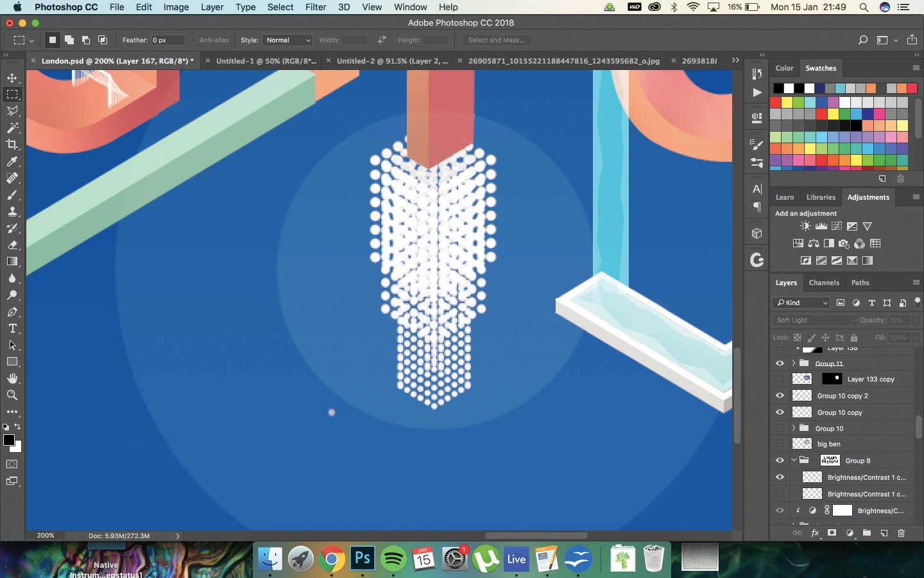
Task: Select the Hand tool
Action: 12,378
